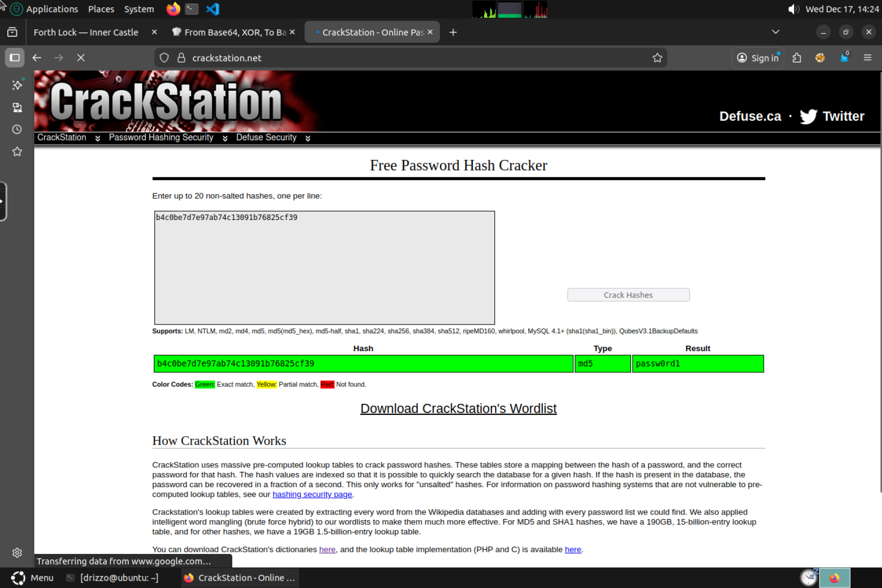Click the CrackStation logo banner
This screenshot has height=588, width=882.
point(166,102)
